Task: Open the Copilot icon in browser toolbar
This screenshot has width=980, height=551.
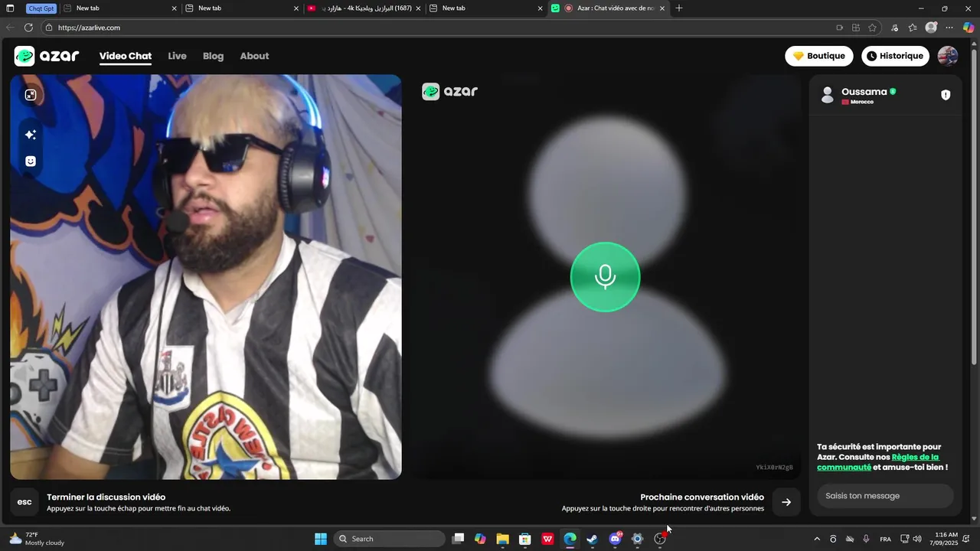Action: point(969,28)
